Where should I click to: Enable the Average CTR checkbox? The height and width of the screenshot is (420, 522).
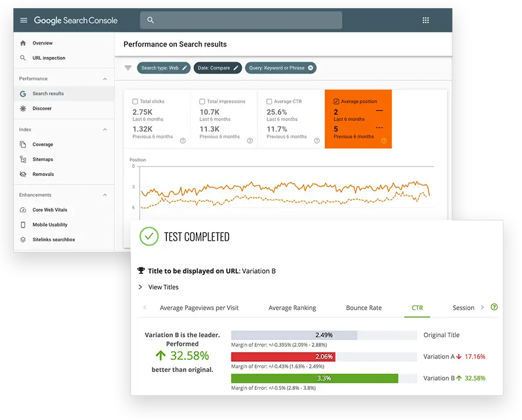pos(269,102)
